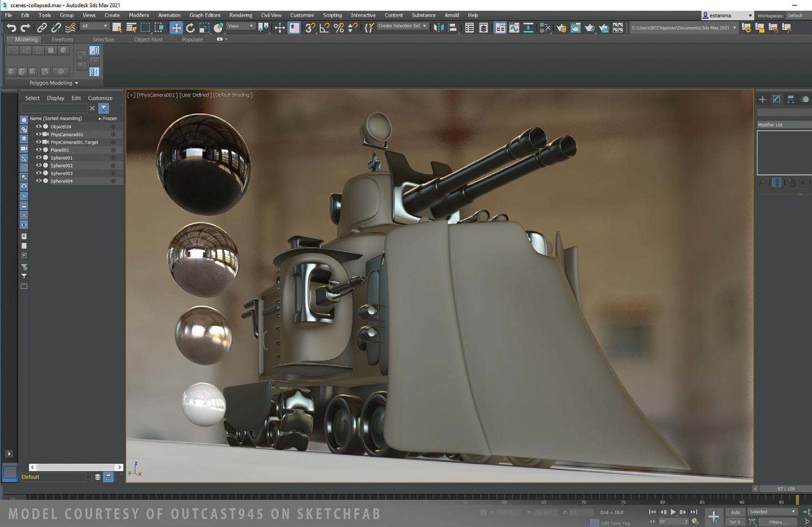Screen dimensions: 812x527
Task: Toggle Display Cameras filter in explorer sidebar
Action: click(24, 148)
